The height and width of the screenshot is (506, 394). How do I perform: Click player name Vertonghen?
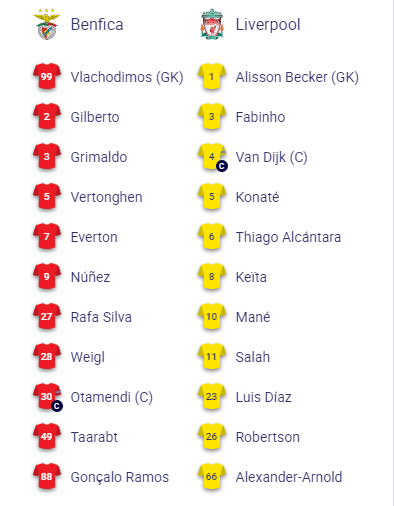tap(107, 197)
